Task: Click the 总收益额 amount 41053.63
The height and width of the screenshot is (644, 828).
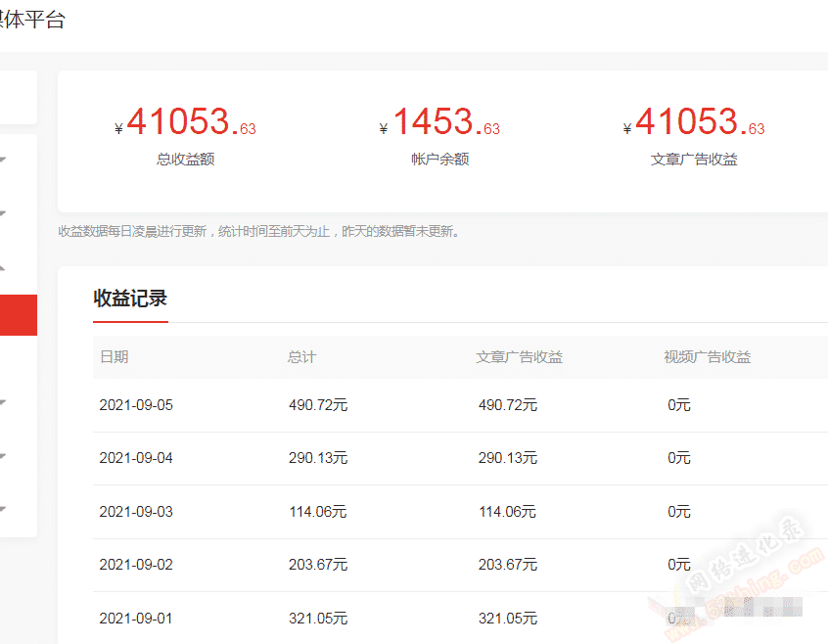Action: pos(185,121)
